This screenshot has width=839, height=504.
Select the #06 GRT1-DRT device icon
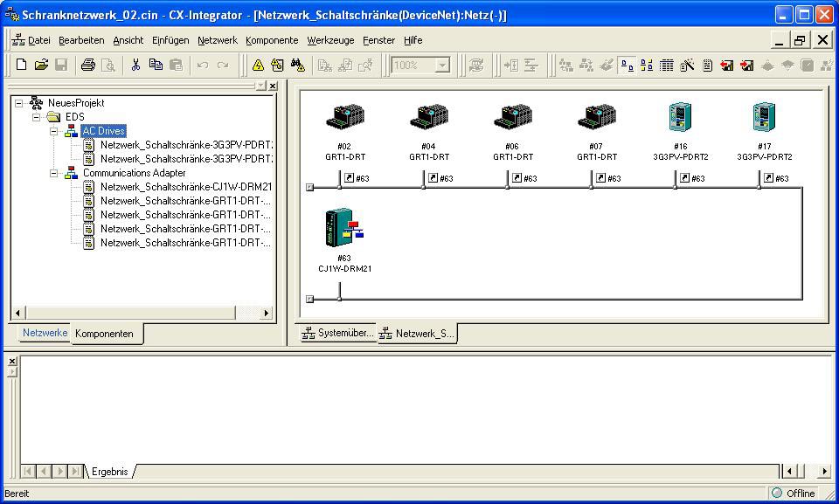pyautogui.click(x=513, y=117)
